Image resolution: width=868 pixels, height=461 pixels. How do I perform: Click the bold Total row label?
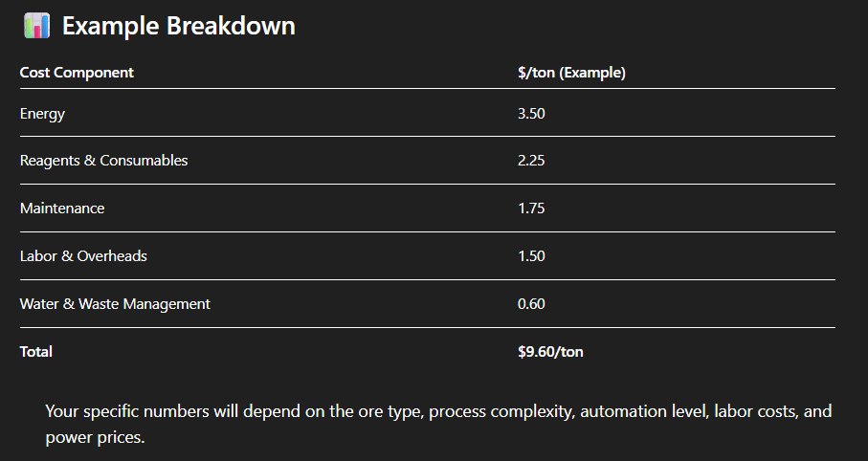[x=36, y=352]
